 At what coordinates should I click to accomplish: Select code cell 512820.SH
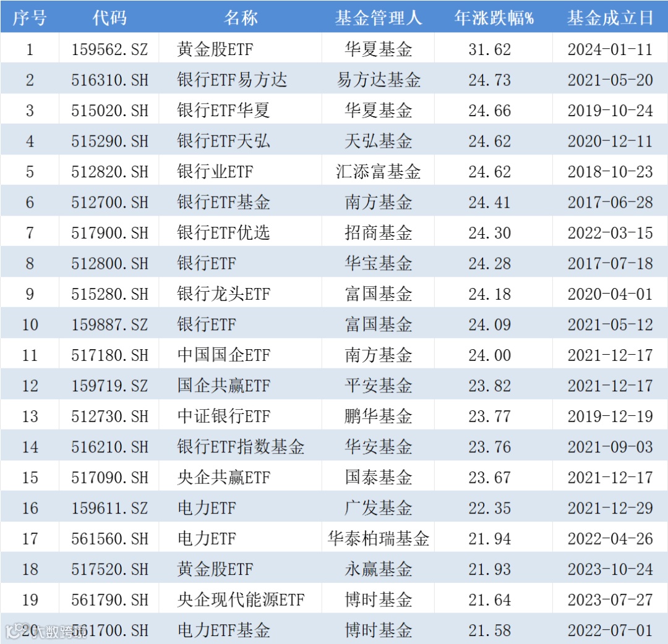(109, 172)
